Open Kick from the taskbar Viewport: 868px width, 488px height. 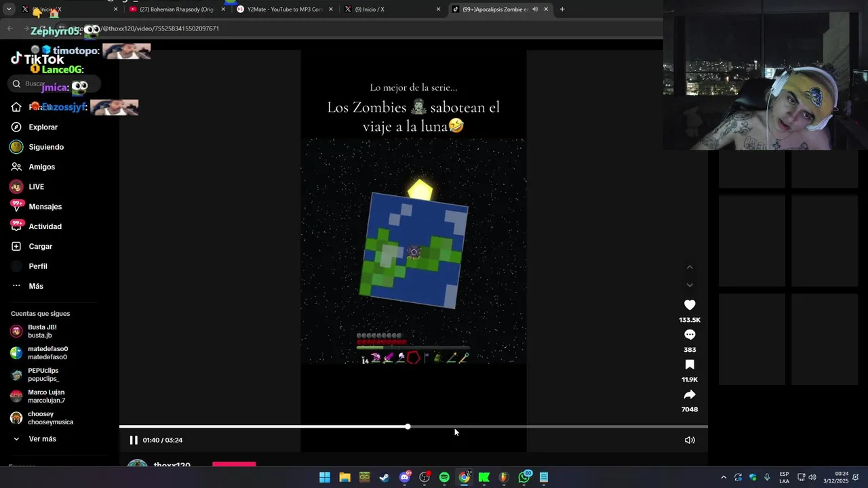click(484, 477)
